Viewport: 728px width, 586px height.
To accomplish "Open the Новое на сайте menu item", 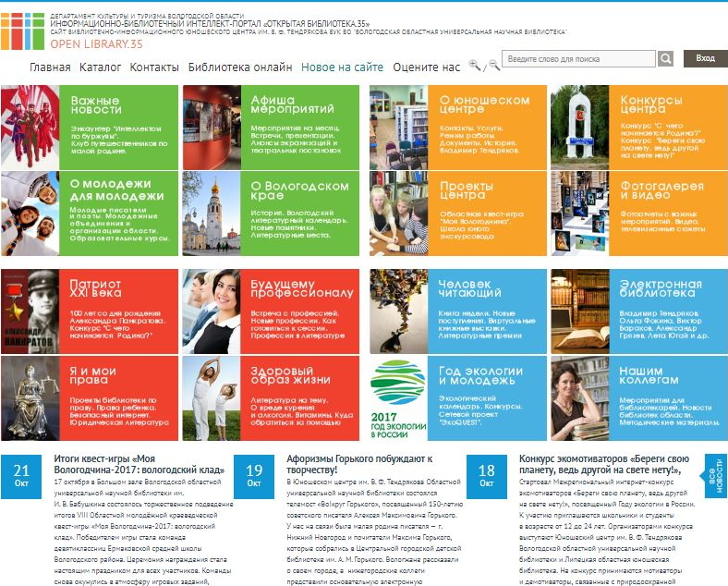I will coord(342,67).
